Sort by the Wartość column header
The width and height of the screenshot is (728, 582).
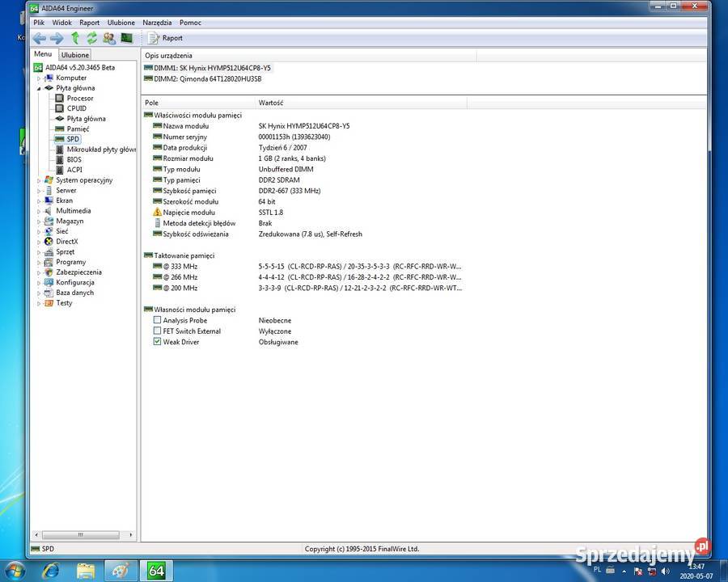coord(362,103)
